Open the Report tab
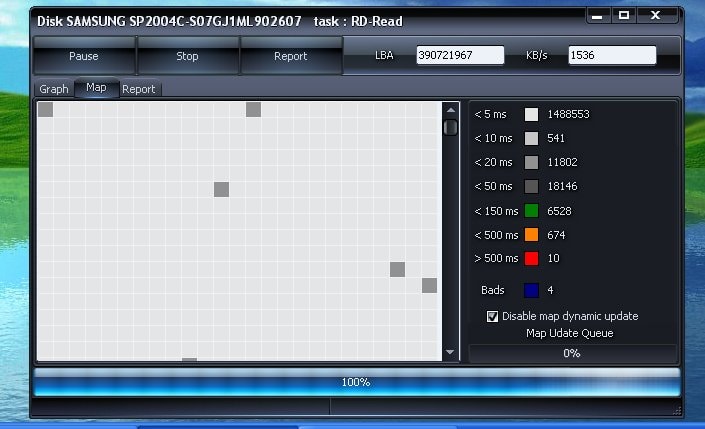705x429 pixels. [139, 89]
